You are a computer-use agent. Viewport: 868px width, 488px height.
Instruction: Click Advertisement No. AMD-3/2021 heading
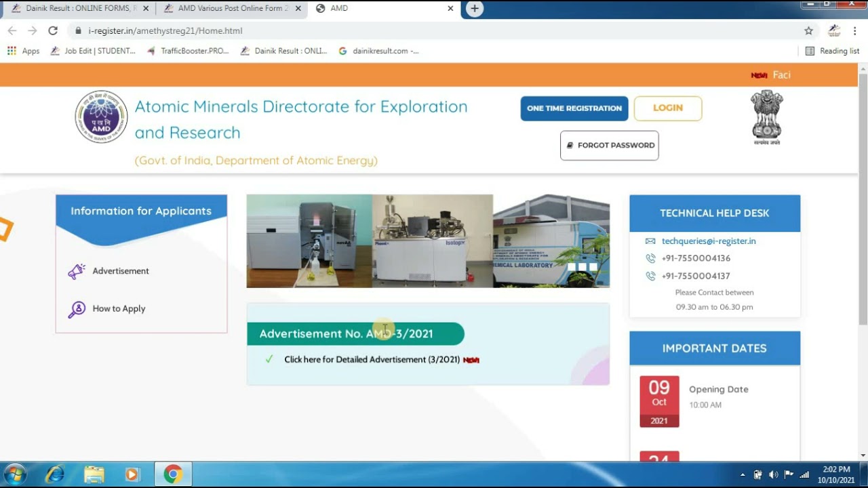pyautogui.click(x=346, y=333)
